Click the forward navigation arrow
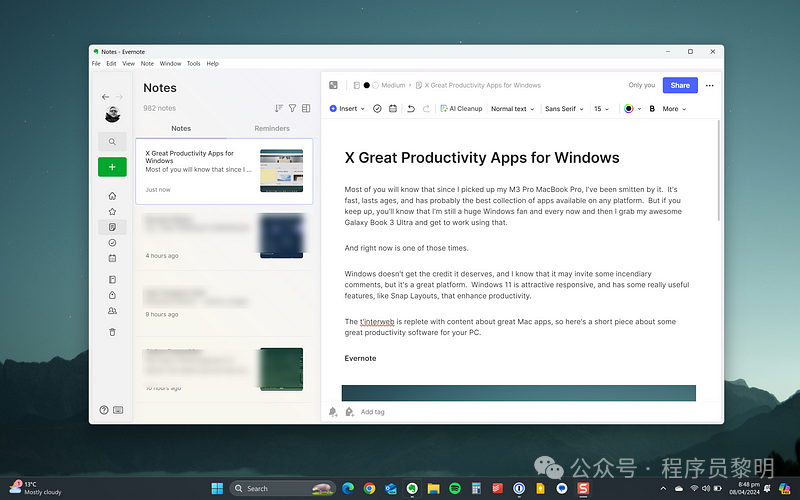Viewport: 800px width, 500px height. tap(119, 97)
